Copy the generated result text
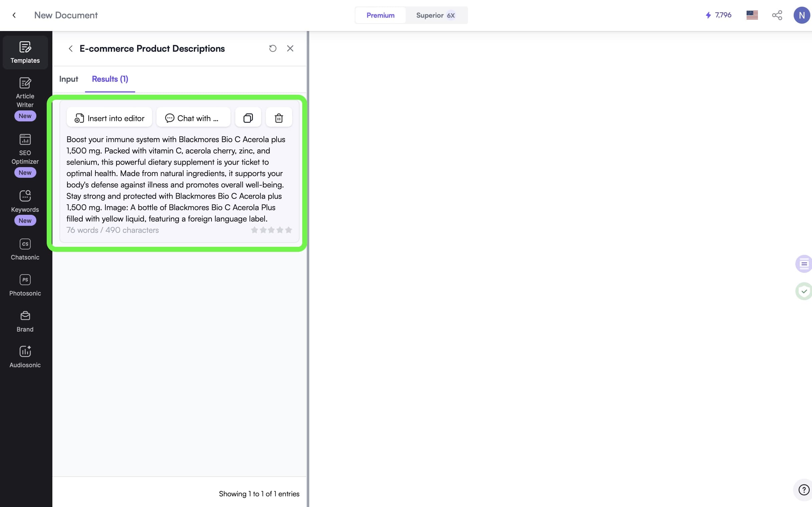The image size is (812, 507). point(248,118)
